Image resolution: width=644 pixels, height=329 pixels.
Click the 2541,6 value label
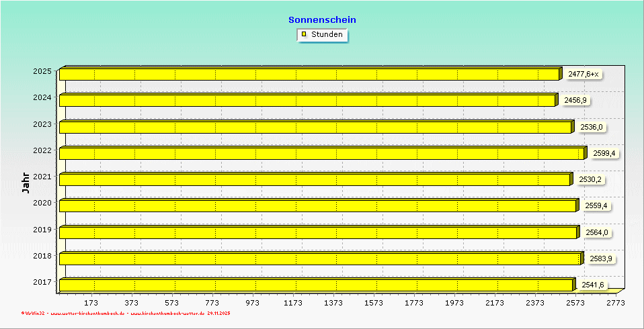click(x=593, y=285)
